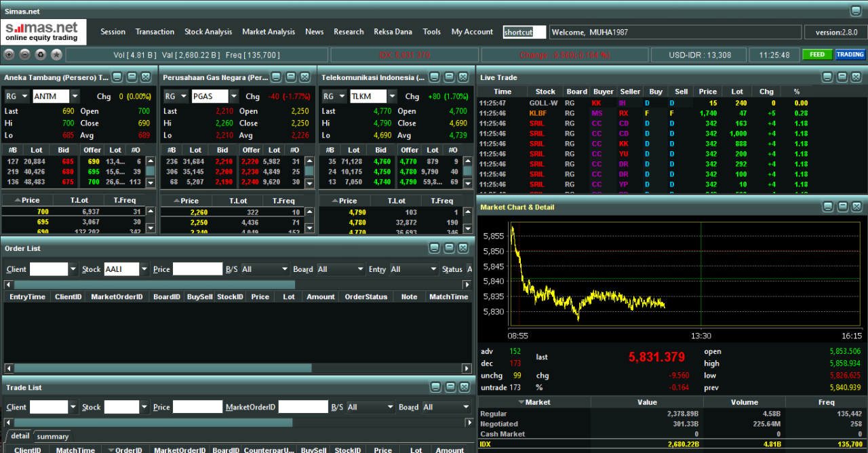
Task: Maximize the Aneka Tambang quote panel
Action: tap(132, 77)
